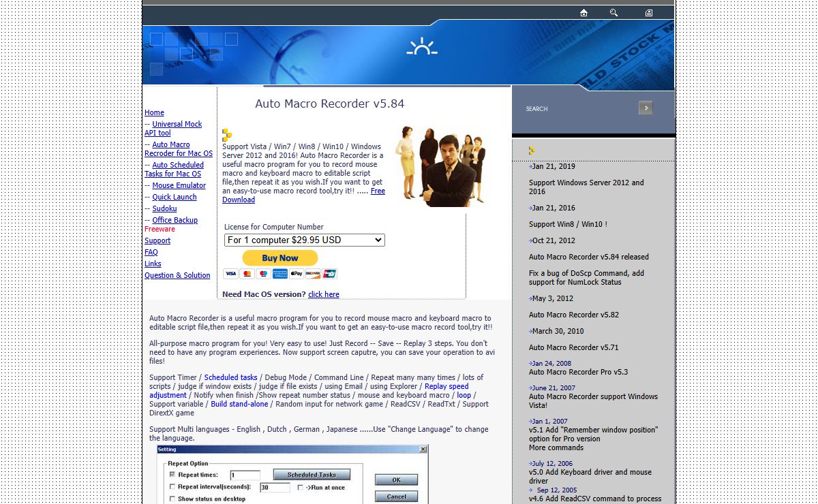Click the UnionPay card icon
818x504 pixels.
pyautogui.click(x=329, y=274)
